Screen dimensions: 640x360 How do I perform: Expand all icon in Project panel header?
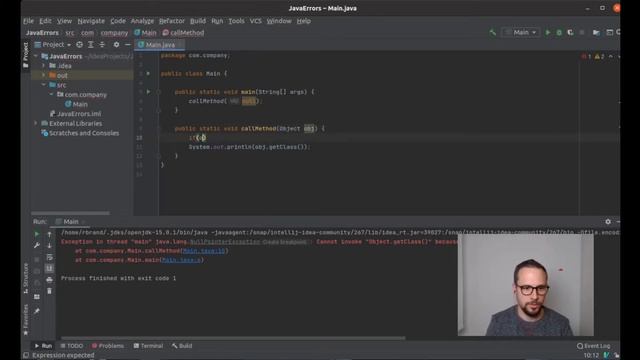91,44
